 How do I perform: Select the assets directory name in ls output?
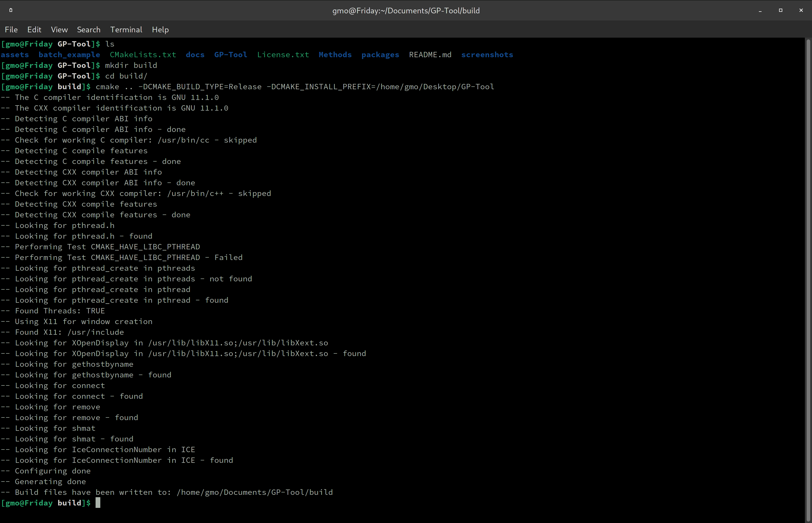[x=15, y=54]
